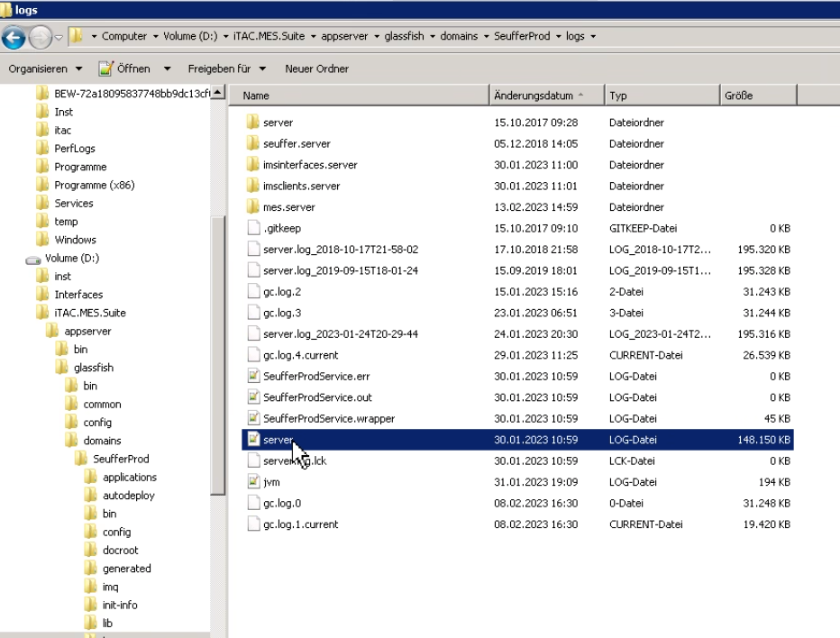The image size is (840, 638).
Task: Select the gc.log.0 file icon
Action: [253, 503]
